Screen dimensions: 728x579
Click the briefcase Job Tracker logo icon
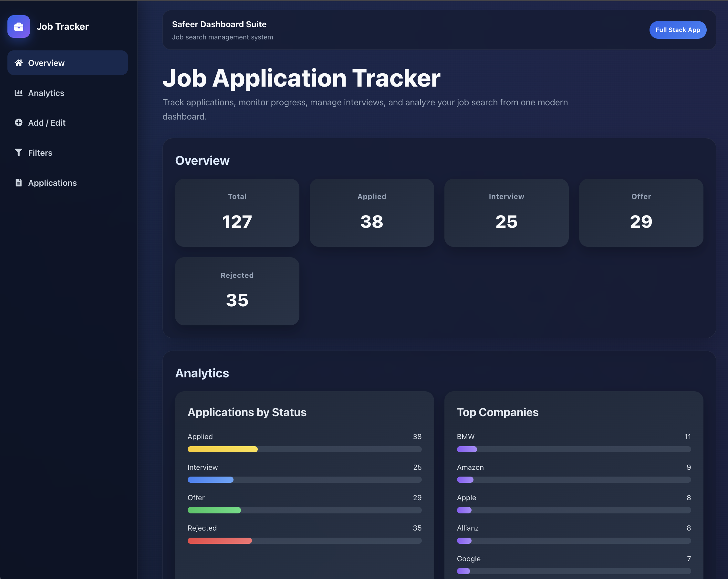pyautogui.click(x=19, y=26)
